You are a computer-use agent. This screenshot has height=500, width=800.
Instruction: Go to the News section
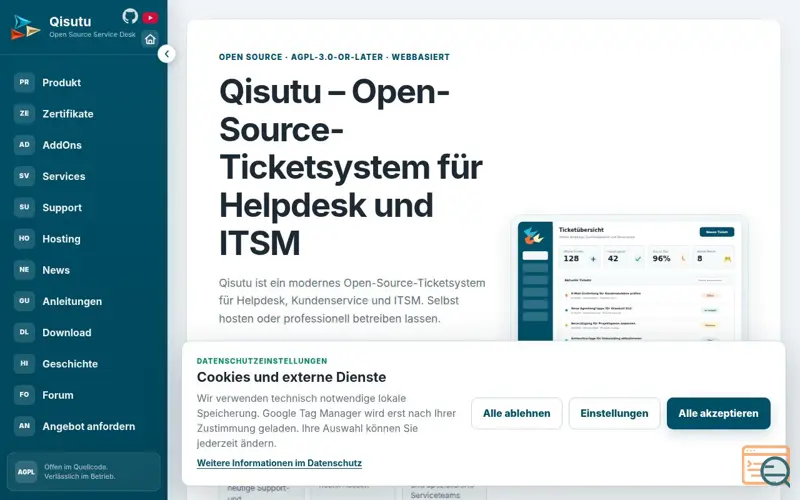coord(84,270)
